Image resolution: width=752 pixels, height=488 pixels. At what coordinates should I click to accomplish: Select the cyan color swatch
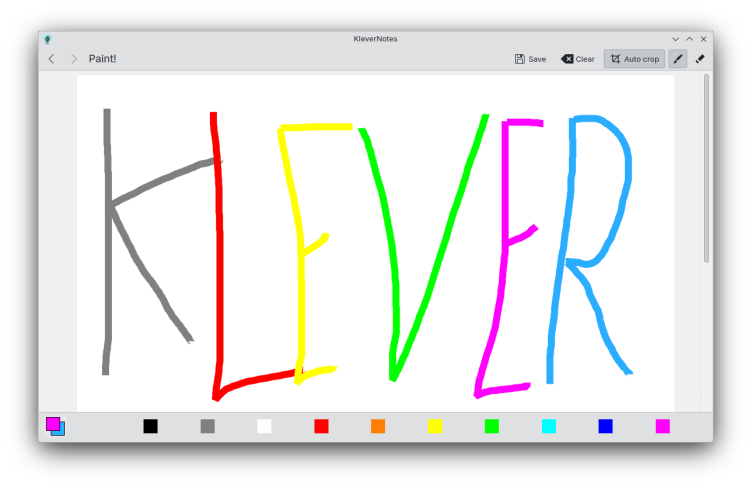548,426
